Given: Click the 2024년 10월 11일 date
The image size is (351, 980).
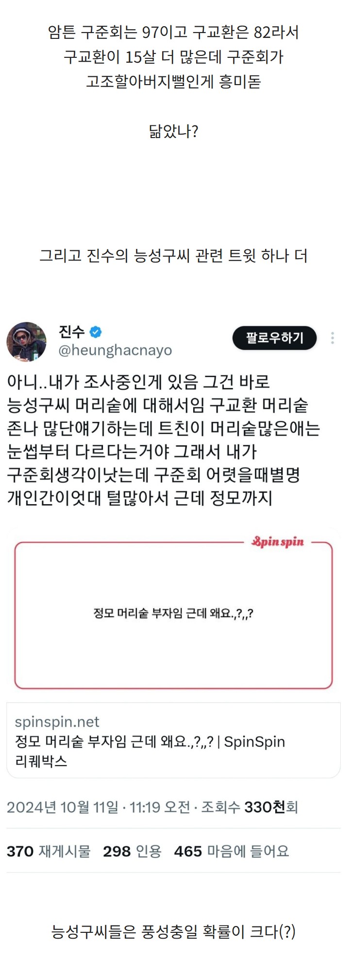Looking at the screenshot, I should point(63,807).
